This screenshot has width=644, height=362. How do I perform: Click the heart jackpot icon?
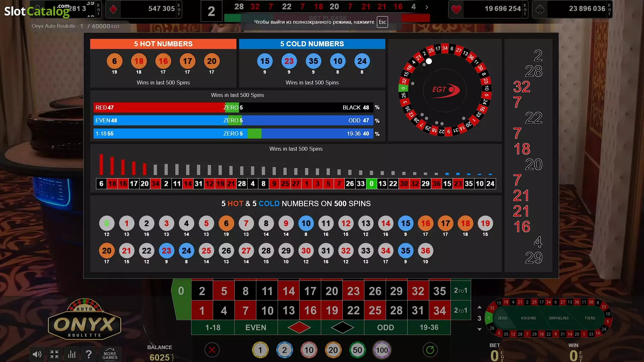pos(456,9)
